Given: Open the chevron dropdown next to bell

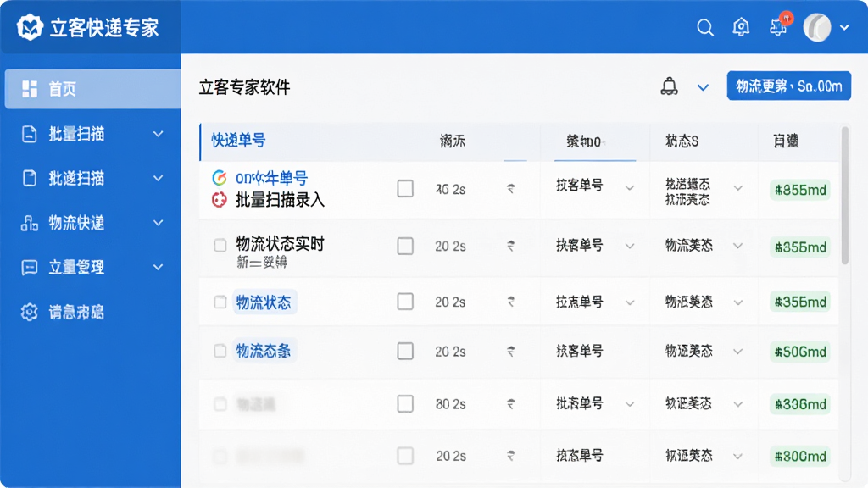Looking at the screenshot, I should (703, 87).
